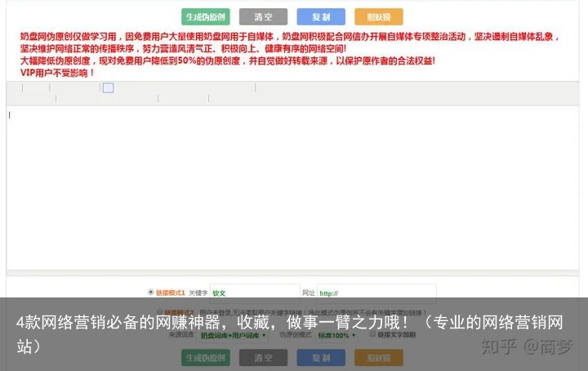588x371 pixels.
Task: Click the 关键字 input containing 软文
Action: 255,293
